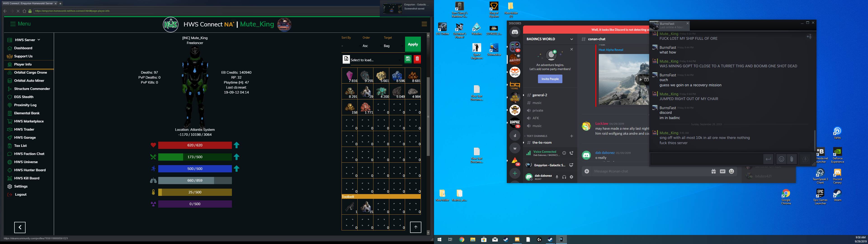Disconnect from voice using the phone icon
The image size is (868, 244).
click(x=571, y=153)
